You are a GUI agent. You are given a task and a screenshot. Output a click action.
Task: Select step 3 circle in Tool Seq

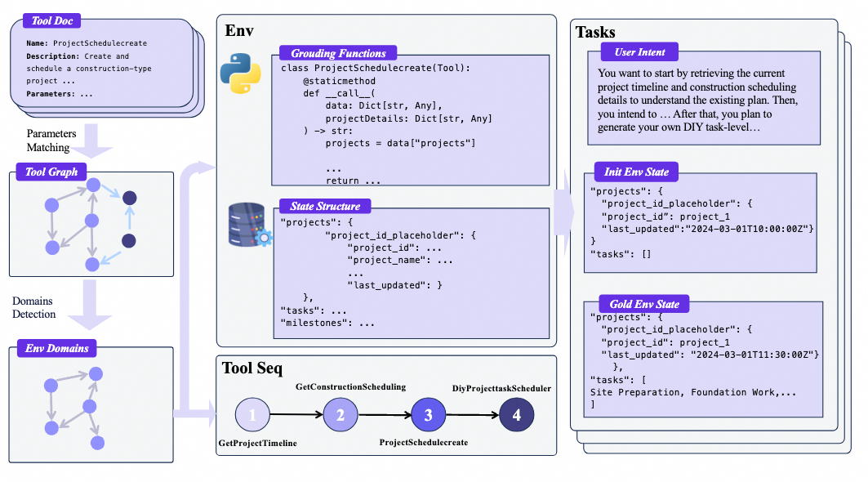429,414
